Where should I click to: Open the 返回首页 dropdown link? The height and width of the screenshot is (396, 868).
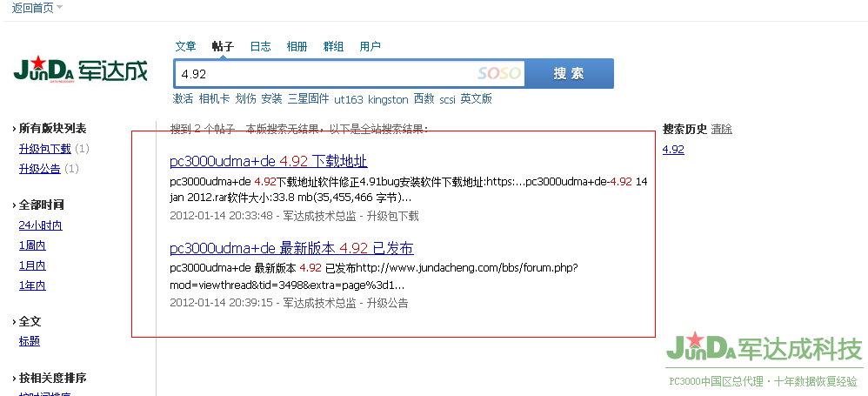(37, 8)
